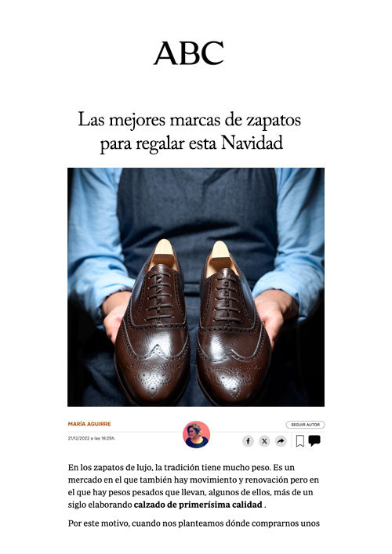Click bold text calzado de primerísima calidad

click(198, 505)
